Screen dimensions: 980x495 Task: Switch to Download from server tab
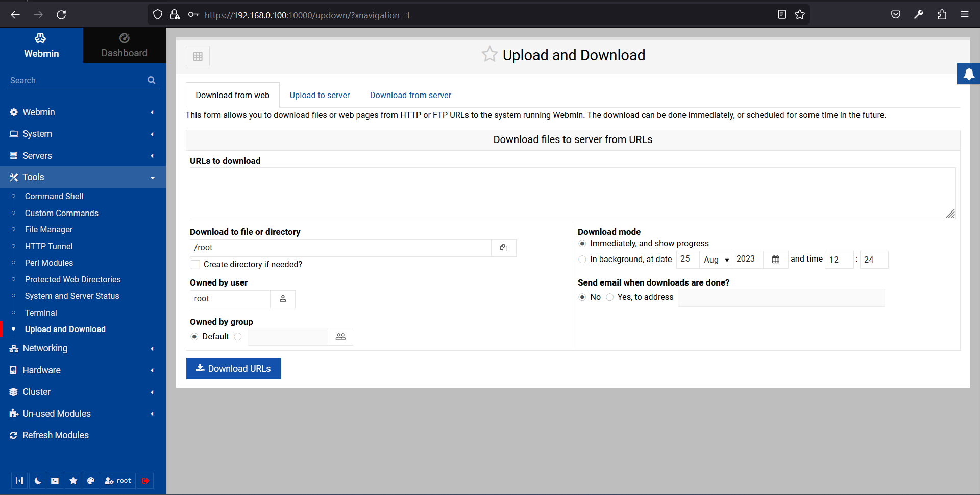pos(410,95)
